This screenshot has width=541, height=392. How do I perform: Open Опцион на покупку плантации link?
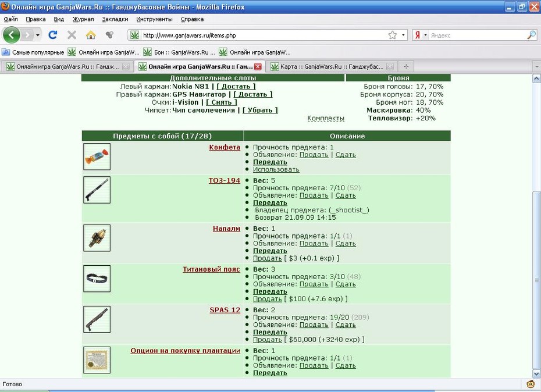coord(186,351)
